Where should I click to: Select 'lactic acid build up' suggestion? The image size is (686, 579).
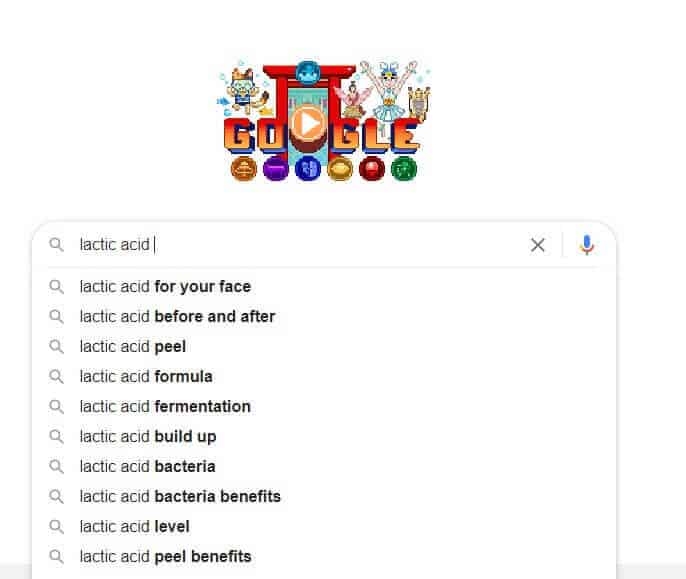coord(324,436)
